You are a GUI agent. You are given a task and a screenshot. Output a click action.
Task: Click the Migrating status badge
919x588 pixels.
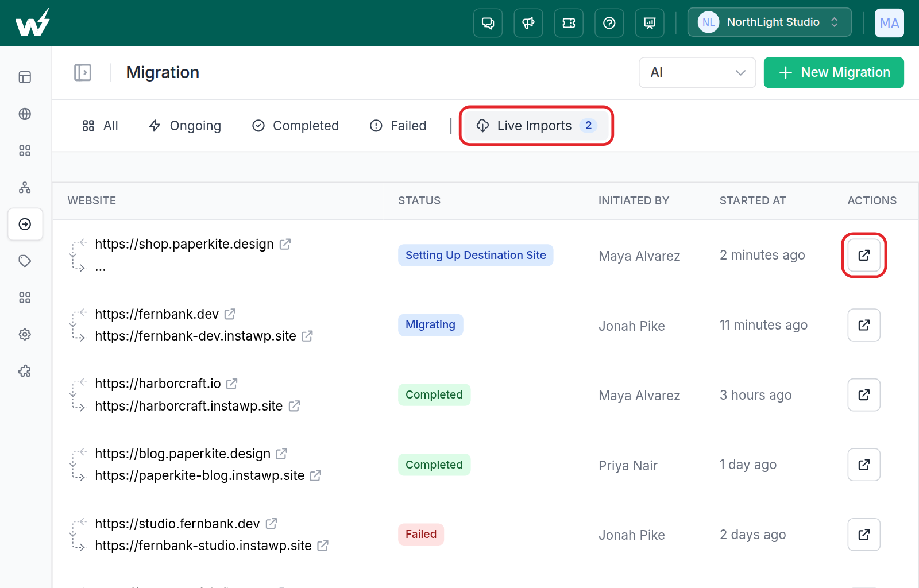pos(430,325)
